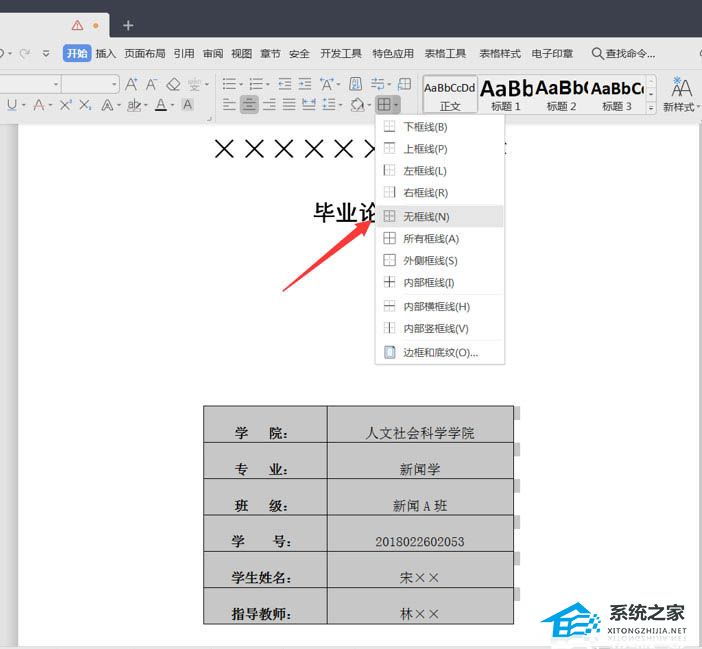Click the align left icon

tap(229, 105)
